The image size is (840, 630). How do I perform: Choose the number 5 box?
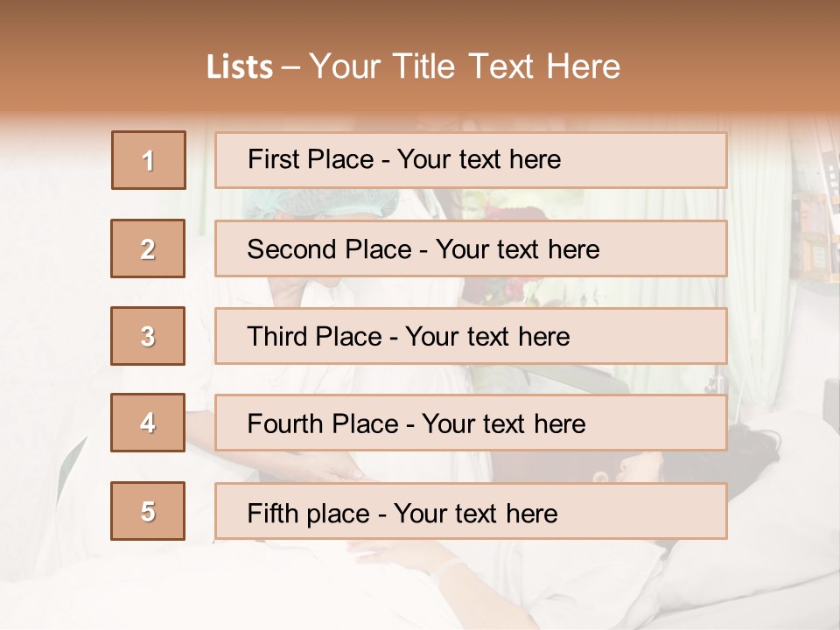coord(148,510)
